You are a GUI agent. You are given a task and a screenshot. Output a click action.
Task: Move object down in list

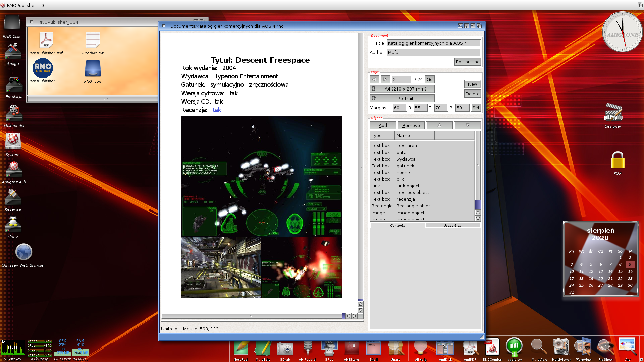pos(467,125)
